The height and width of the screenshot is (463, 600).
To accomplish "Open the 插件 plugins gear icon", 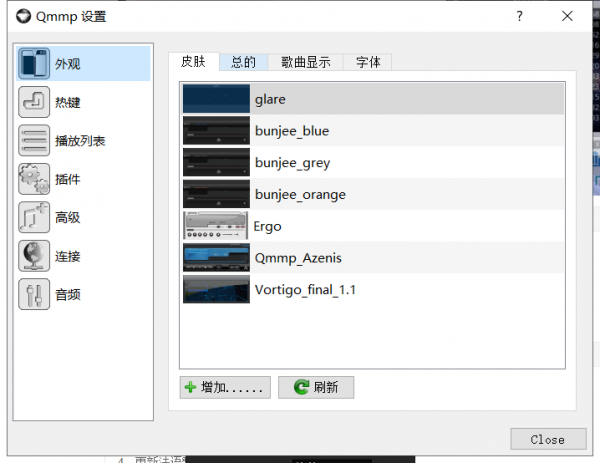I will coord(35,179).
